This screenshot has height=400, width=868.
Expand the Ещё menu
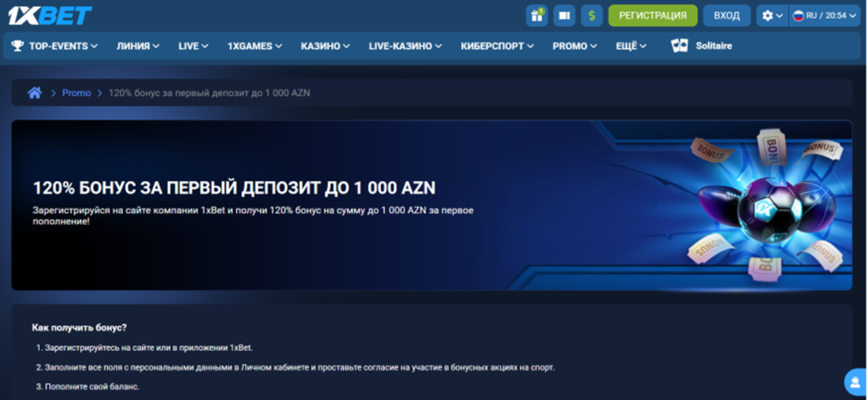coord(631,46)
